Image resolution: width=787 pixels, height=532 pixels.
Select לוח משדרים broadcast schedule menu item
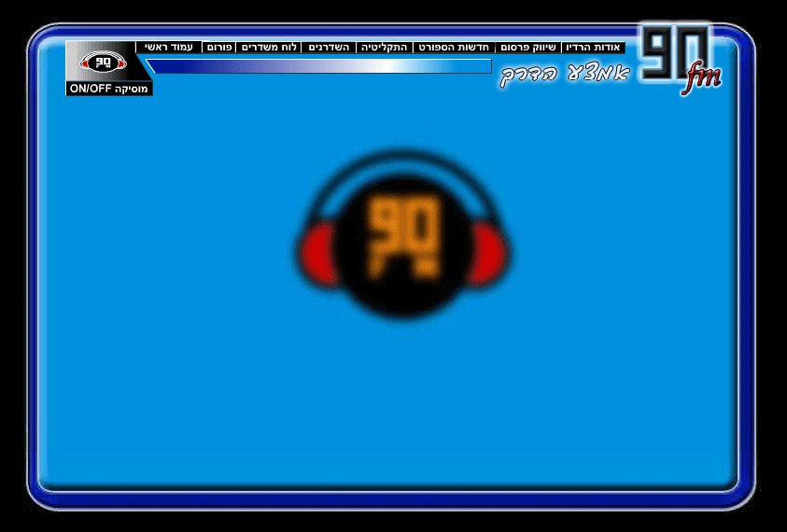pos(269,48)
